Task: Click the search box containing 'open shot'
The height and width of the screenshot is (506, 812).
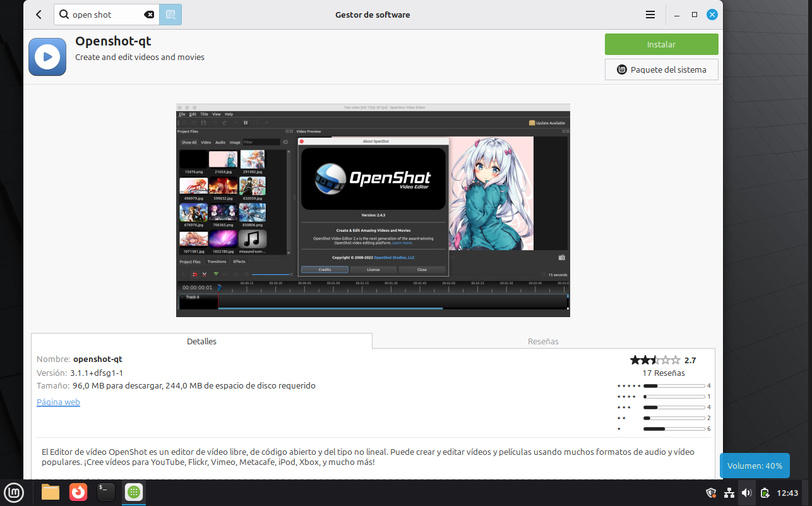Action: click(107, 15)
